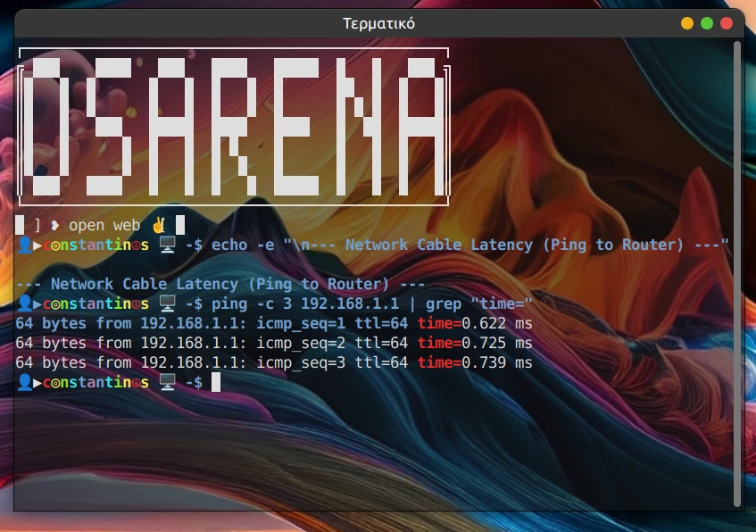Click the 'icmp_seq=2' text

pos(301,343)
